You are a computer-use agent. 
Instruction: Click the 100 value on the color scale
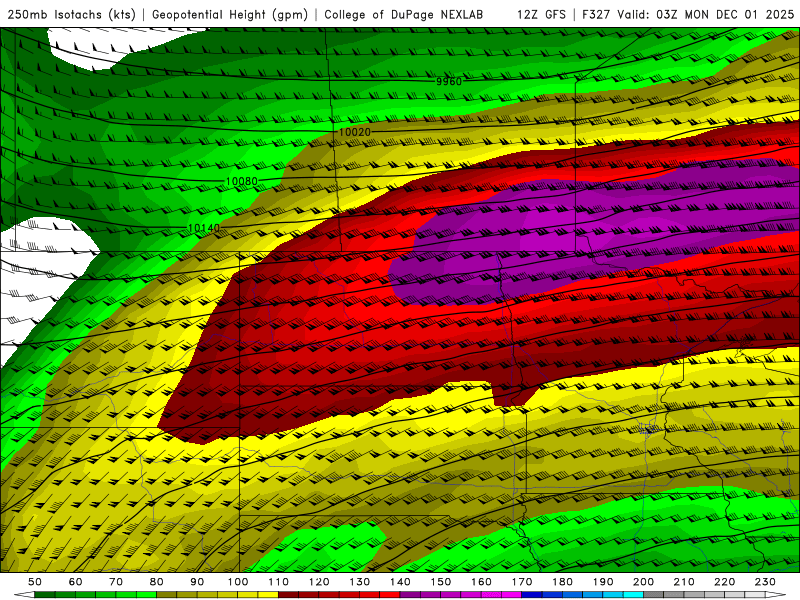(238, 582)
